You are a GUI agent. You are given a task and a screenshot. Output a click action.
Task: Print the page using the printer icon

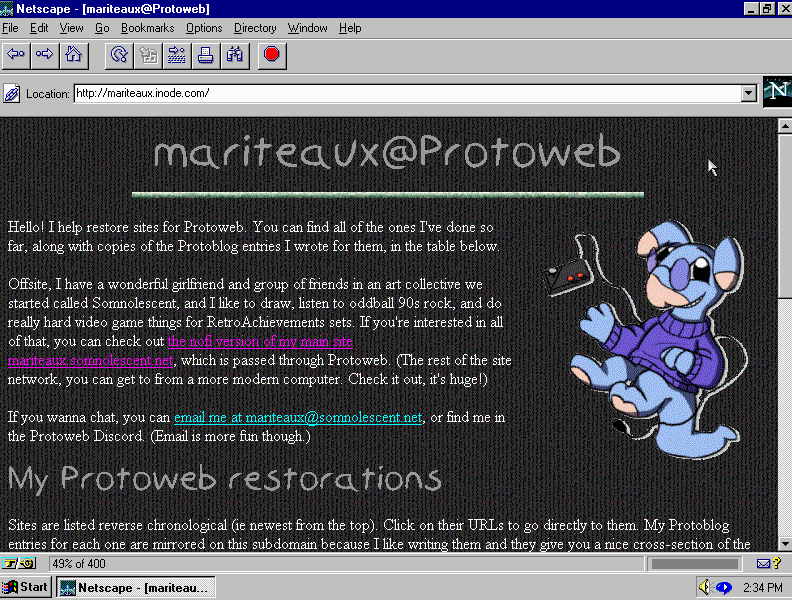[x=206, y=54]
